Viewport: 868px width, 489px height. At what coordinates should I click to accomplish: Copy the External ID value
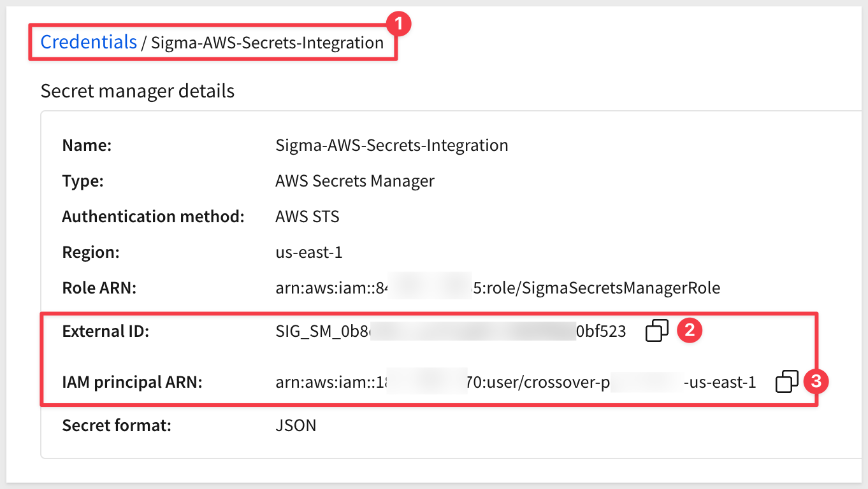click(x=657, y=330)
